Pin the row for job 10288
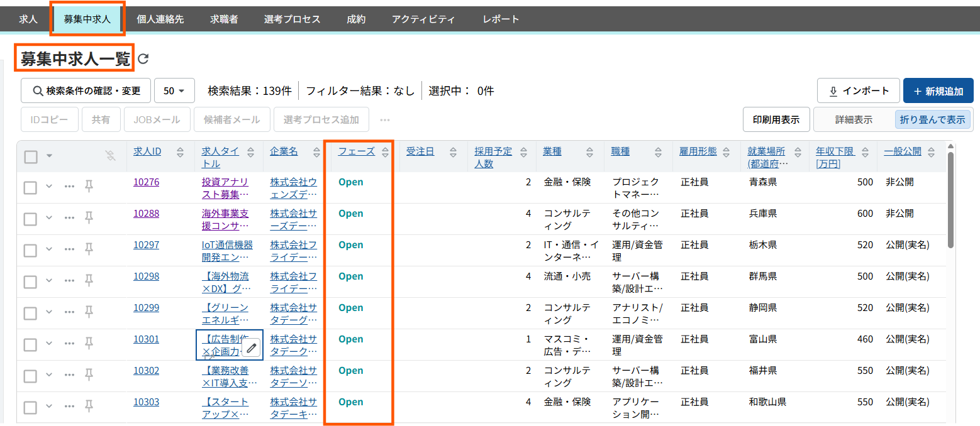 89,217
